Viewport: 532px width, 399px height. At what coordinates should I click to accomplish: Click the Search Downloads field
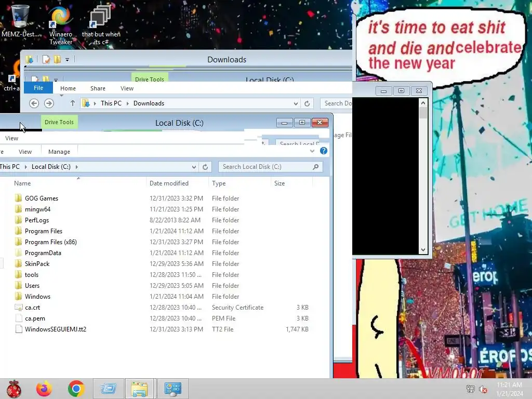coord(336,103)
